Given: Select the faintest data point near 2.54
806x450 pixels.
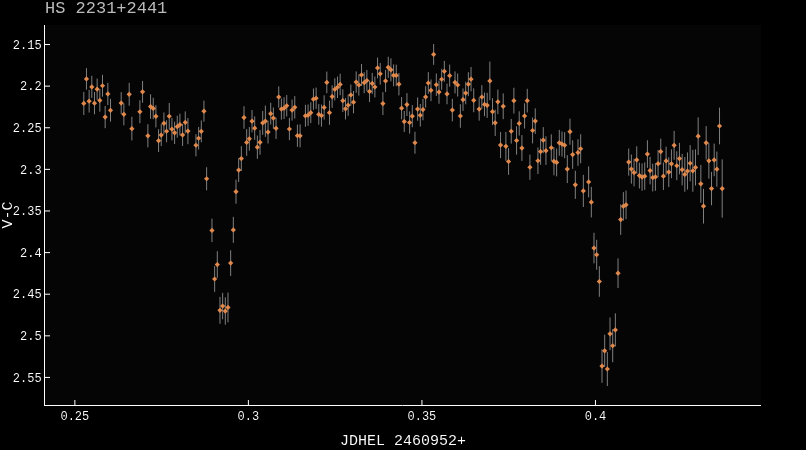Looking at the screenshot, I should [x=607, y=369].
